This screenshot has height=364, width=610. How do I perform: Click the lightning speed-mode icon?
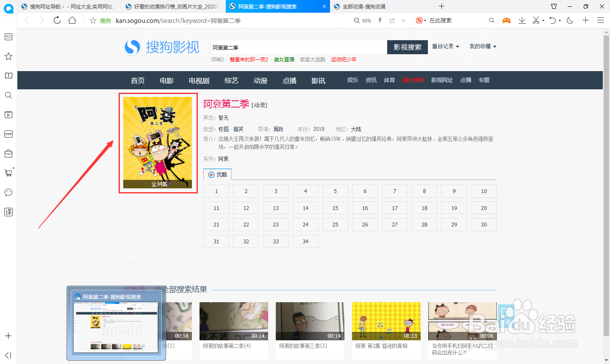pos(380,20)
